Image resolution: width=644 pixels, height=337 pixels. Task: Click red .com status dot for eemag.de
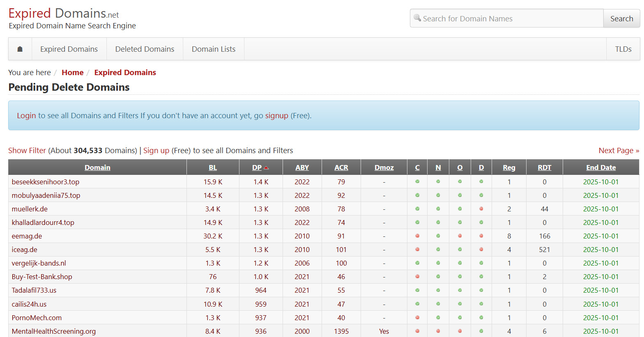click(417, 236)
